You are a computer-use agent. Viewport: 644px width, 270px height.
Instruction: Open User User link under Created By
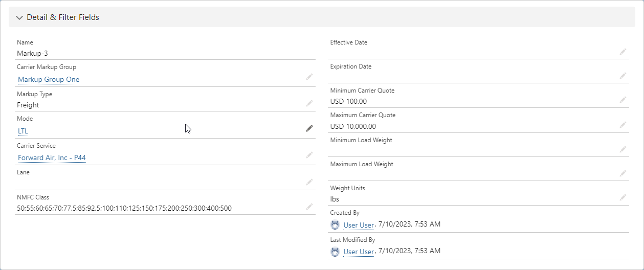359,225
